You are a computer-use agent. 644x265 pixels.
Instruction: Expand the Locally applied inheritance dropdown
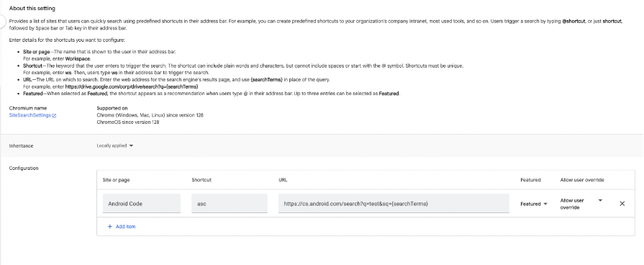[x=115, y=145]
